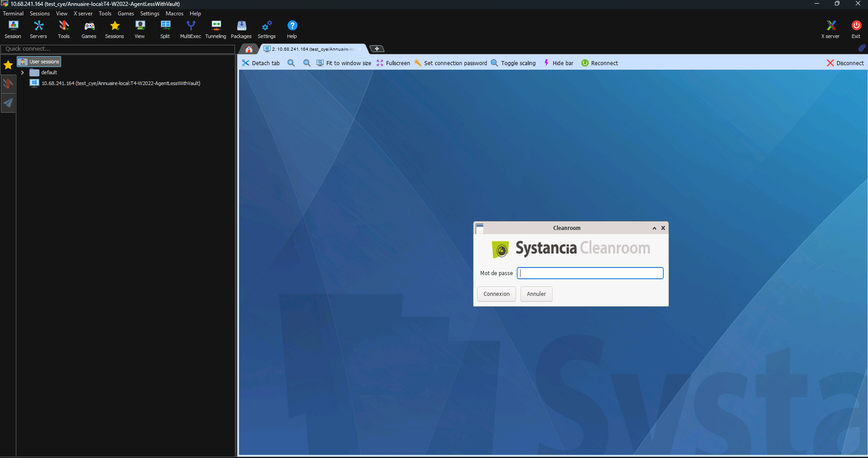
Task: Roll up the Cleanroom dialog window
Action: tap(654, 228)
